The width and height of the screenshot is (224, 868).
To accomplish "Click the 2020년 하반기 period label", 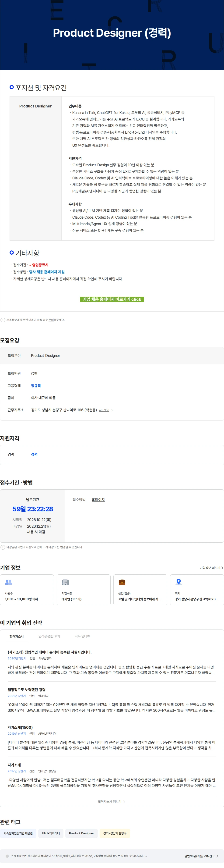I will 17,658.
